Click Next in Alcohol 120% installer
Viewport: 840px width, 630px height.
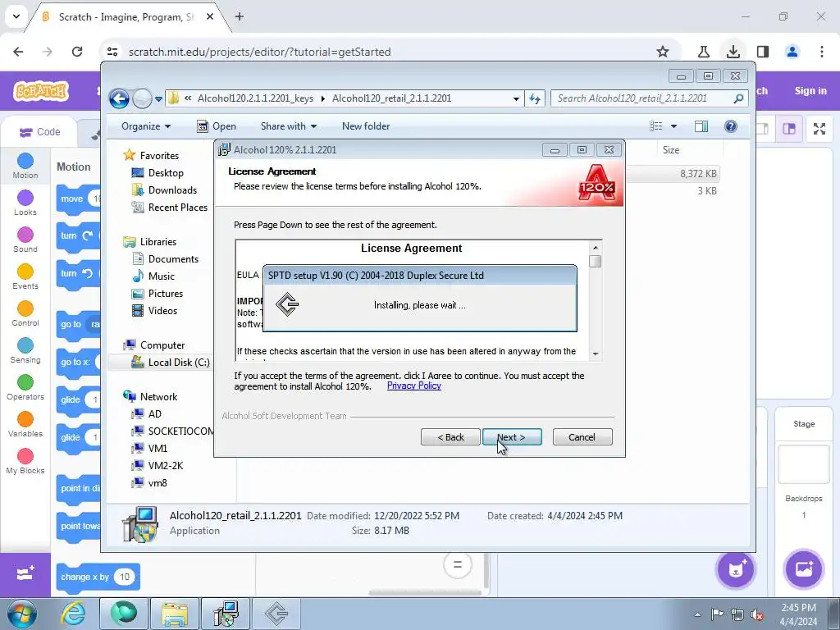click(x=512, y=437)
